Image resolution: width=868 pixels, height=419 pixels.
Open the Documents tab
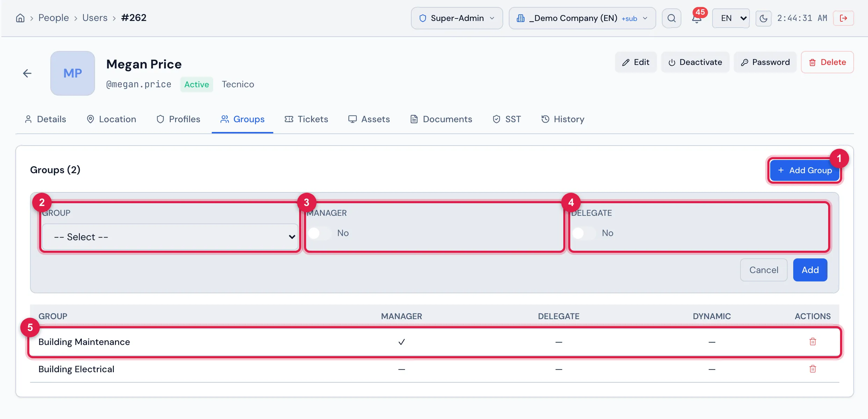click(x=441, y=119)
